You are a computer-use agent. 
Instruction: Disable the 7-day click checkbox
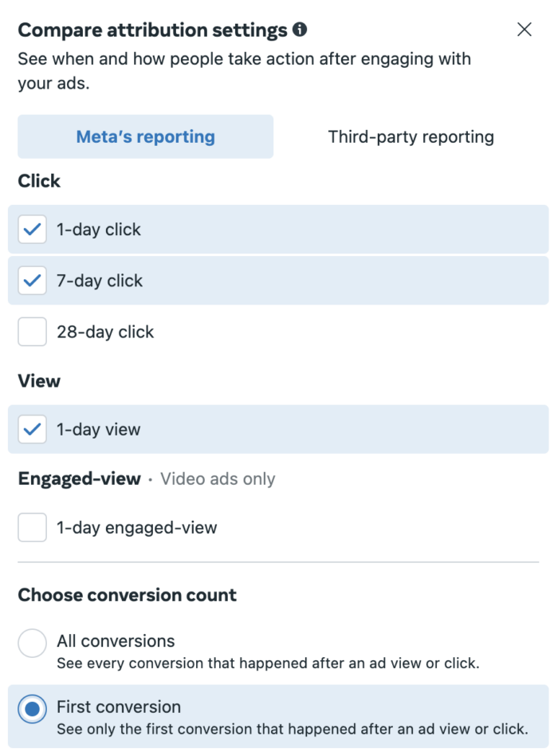coord(33,281)
